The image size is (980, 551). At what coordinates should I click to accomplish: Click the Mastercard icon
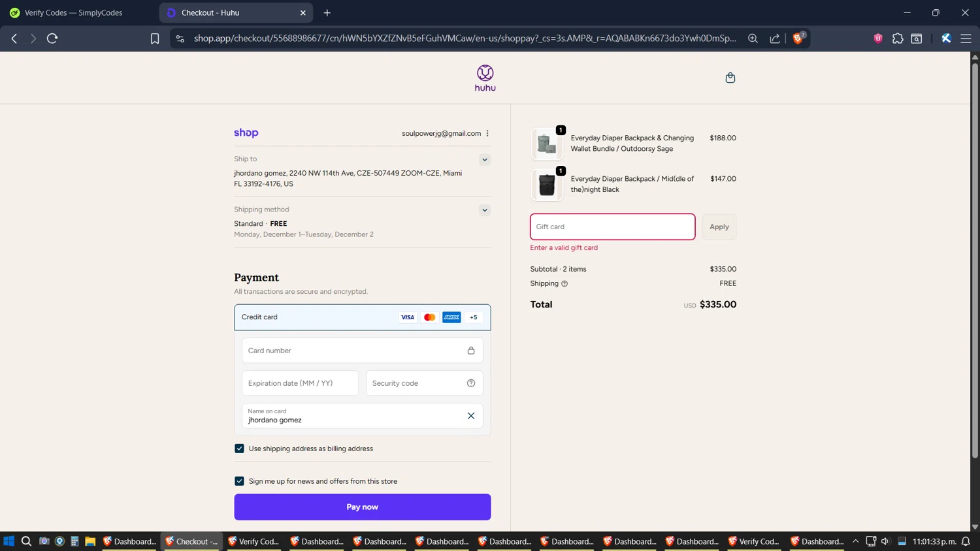[x=429, y=317]
